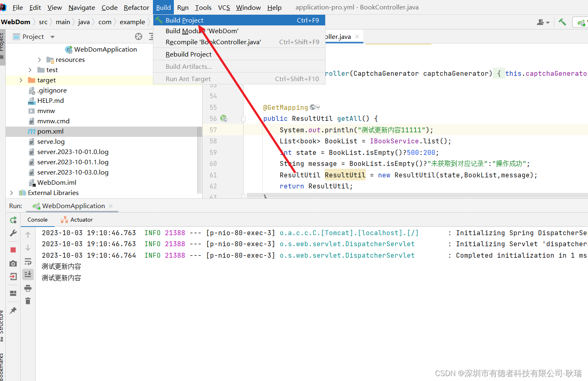Viewport: 588px width, 381px height.
Task: Click the Build hammer icon in toolbar
Action: click(x=562, y=22)
